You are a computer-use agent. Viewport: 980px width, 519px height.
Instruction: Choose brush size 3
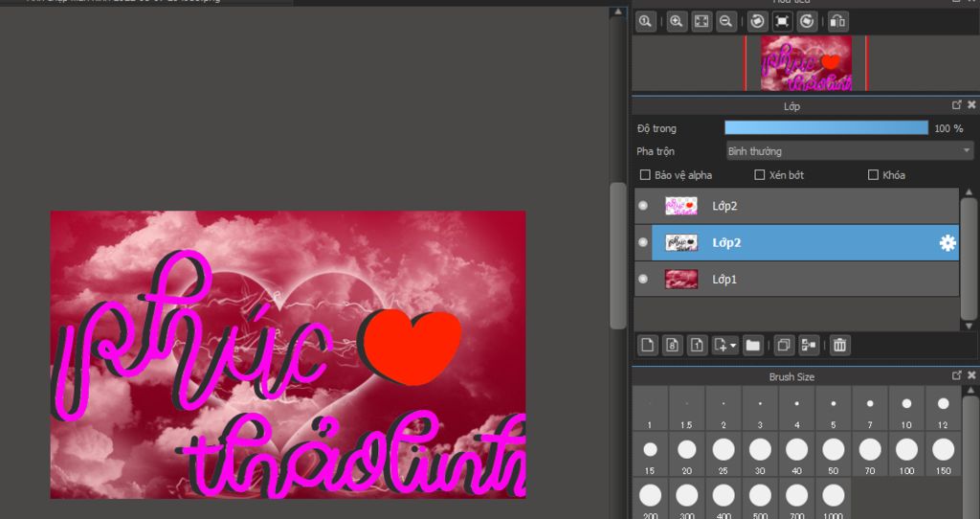click(760, 408)
